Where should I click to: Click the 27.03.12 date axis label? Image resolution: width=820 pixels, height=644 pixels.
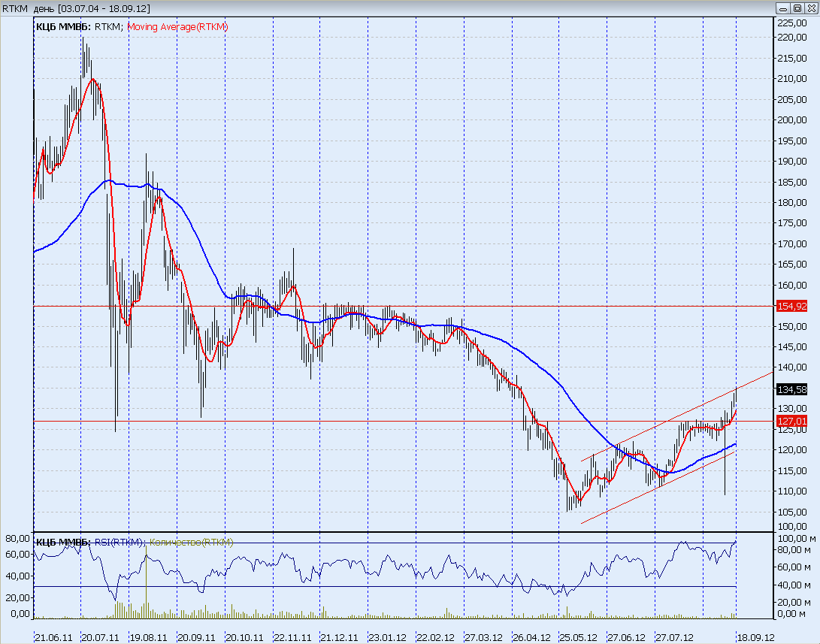click(484, 638)
